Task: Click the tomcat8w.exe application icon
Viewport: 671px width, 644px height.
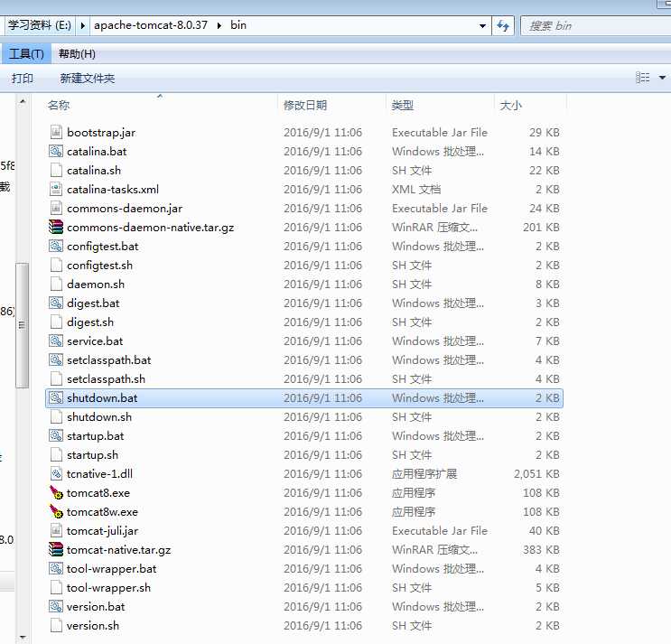Action: [56, 511]
